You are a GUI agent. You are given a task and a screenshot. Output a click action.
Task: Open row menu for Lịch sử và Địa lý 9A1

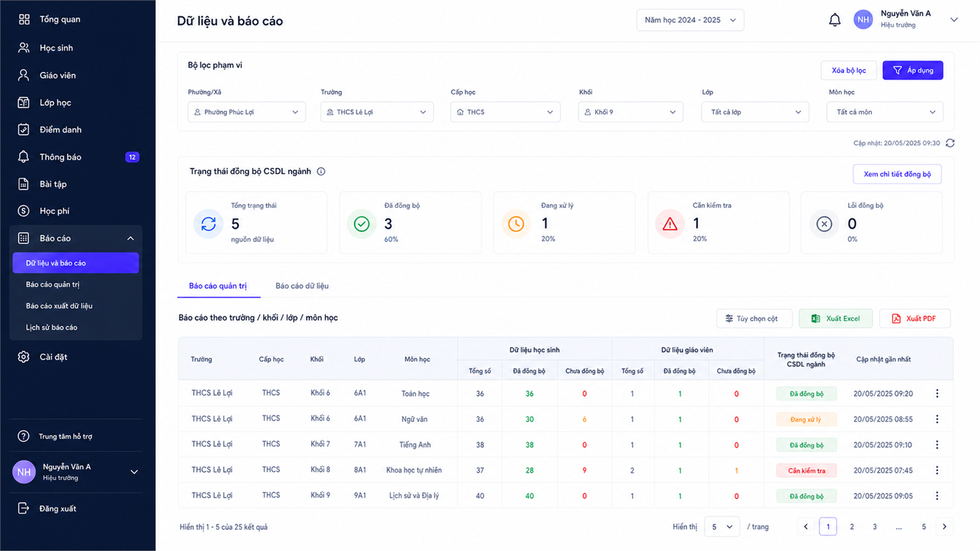937,496
